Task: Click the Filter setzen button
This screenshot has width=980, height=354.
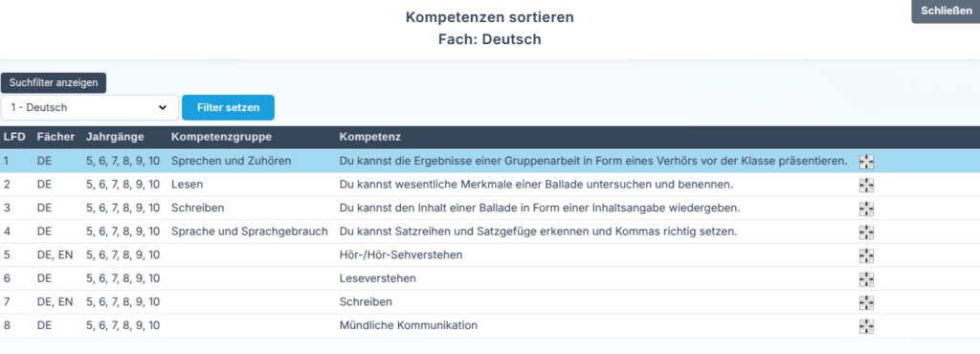Action: (x=228, y=107)
